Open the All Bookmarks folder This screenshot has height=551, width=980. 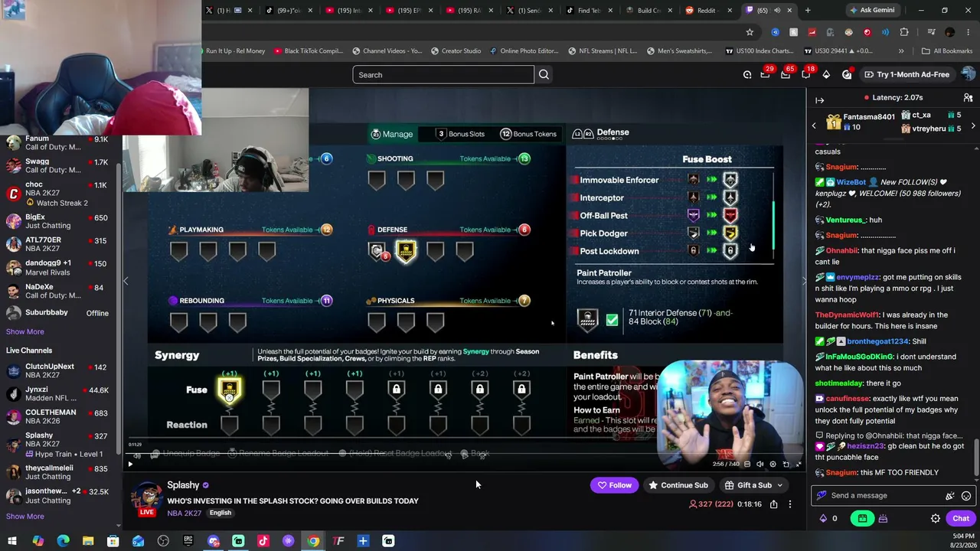click(947, 51)
